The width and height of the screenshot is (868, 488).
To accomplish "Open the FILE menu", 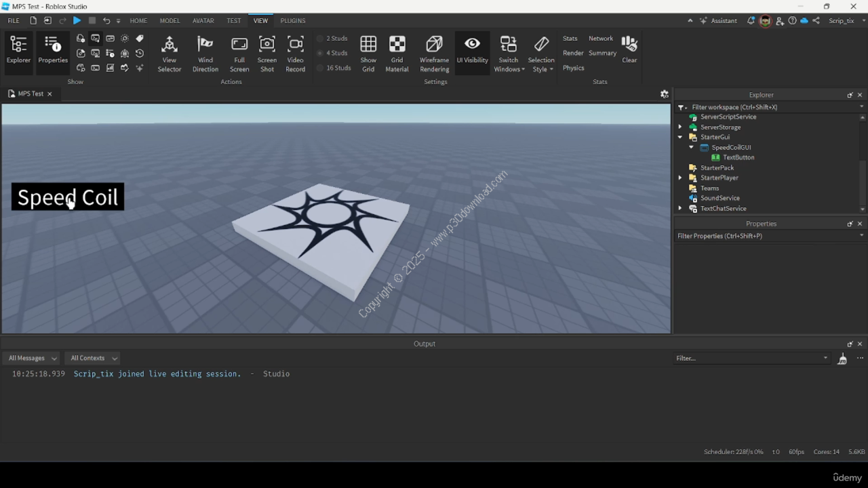I will (x=14, y=20).
